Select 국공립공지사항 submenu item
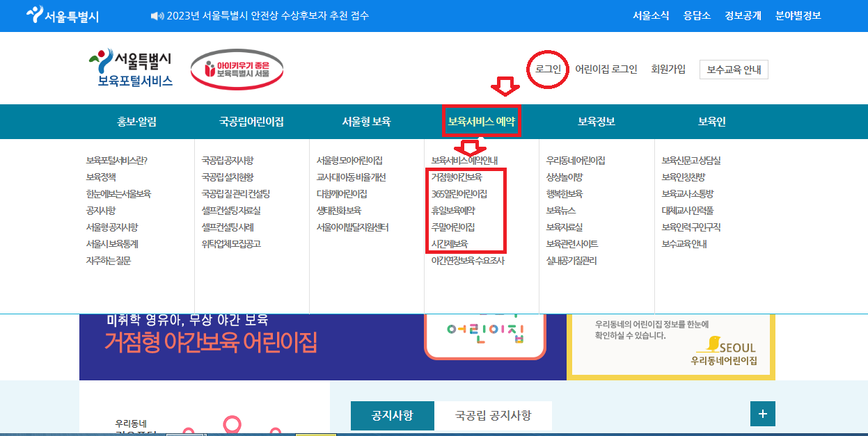This screenshot has height=436, width=868. click(x=228, y=161)
